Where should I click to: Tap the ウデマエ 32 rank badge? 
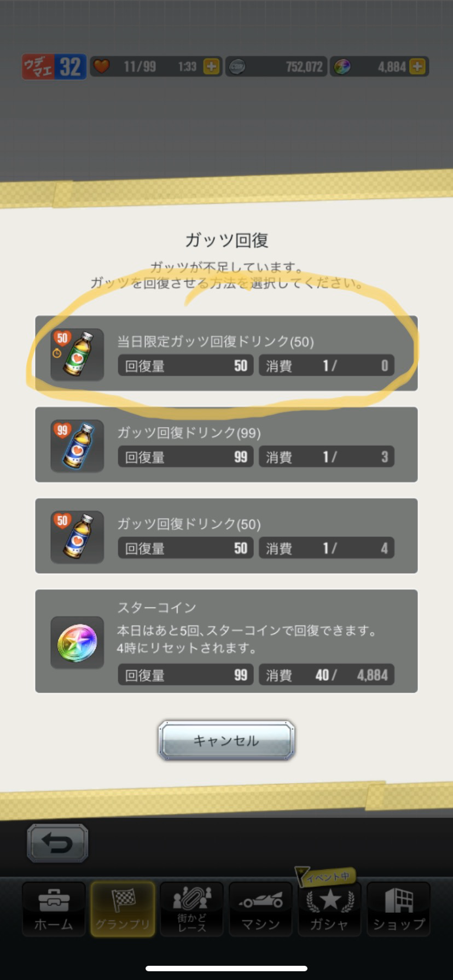(54, 67)
